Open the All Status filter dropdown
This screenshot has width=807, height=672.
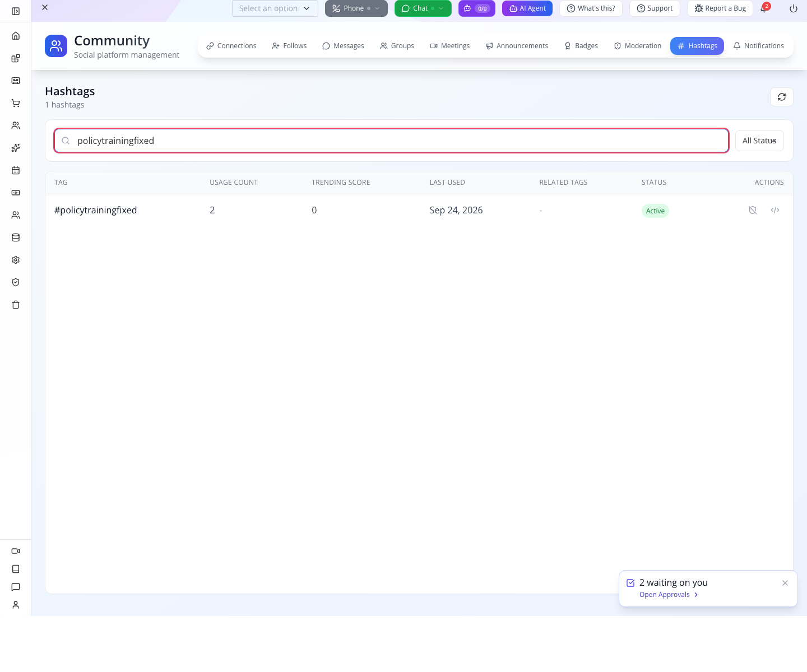point(759,141)
